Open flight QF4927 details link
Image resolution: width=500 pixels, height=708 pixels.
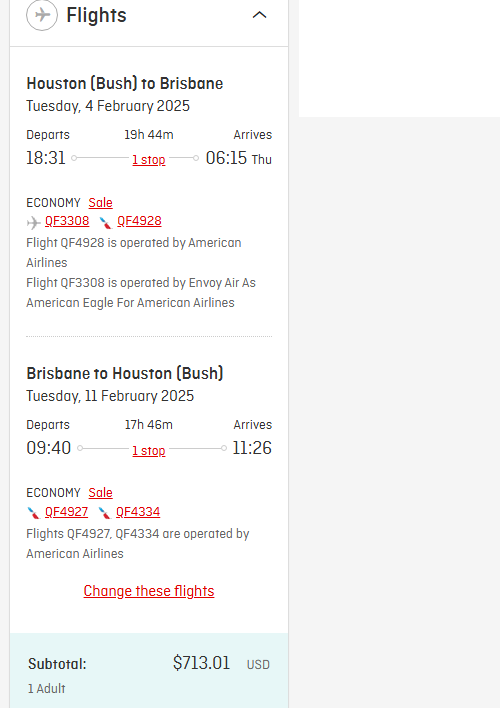click(x=66, y=512)
